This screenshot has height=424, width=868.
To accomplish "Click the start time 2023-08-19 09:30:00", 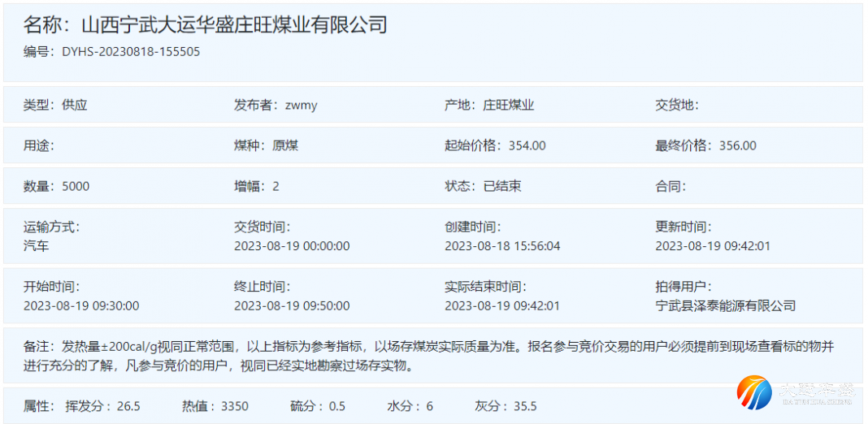I will [81, 305].
